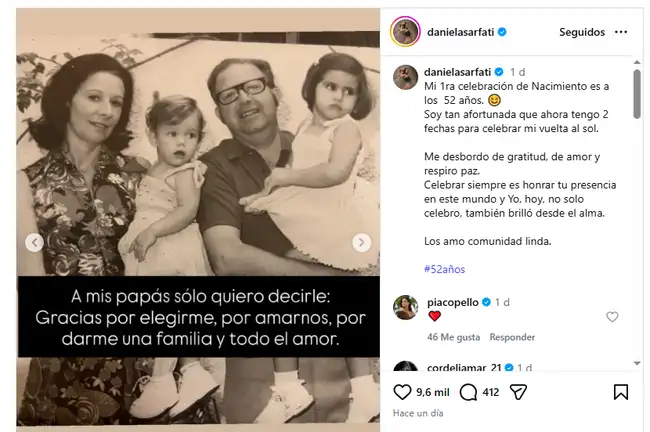Like the post with the heart icon
Image resolution: width=650 pixels, height=432 pixels.
pos(402,392)
